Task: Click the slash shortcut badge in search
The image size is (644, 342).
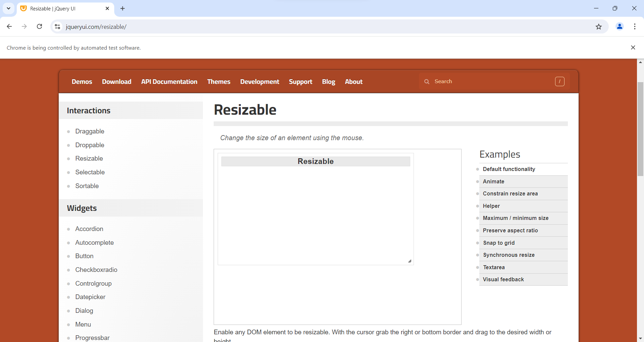Action: [x=559, y=81]
